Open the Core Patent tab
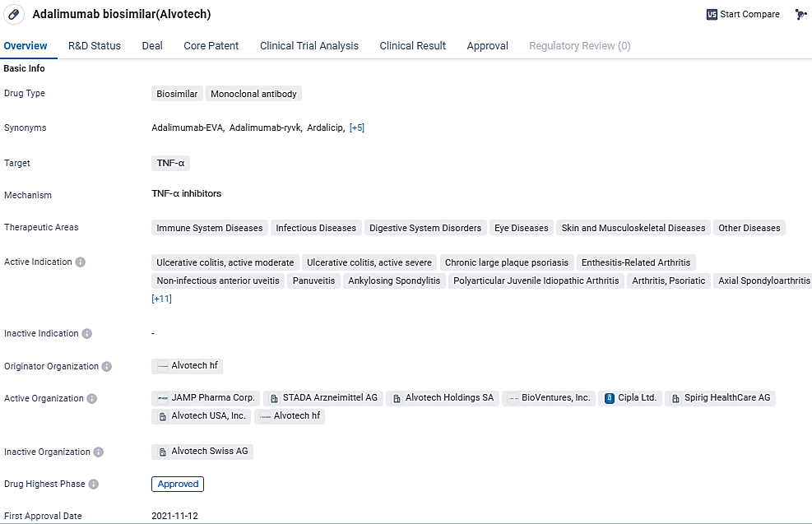This screenshot has height=524, width=812. coord(211,46)
